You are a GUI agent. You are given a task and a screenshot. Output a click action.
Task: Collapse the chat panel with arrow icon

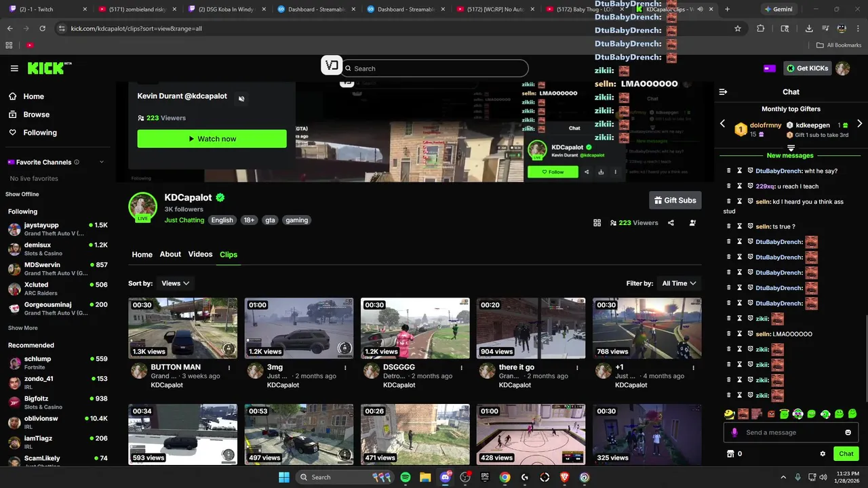tap(723, 91)
